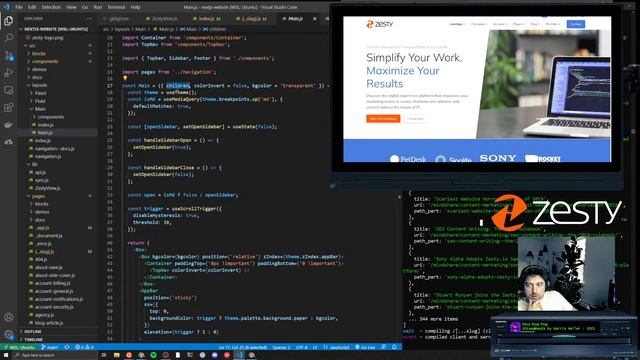Click the lightbulb code action icon
640x360 pixels.
tap(125, 78)
